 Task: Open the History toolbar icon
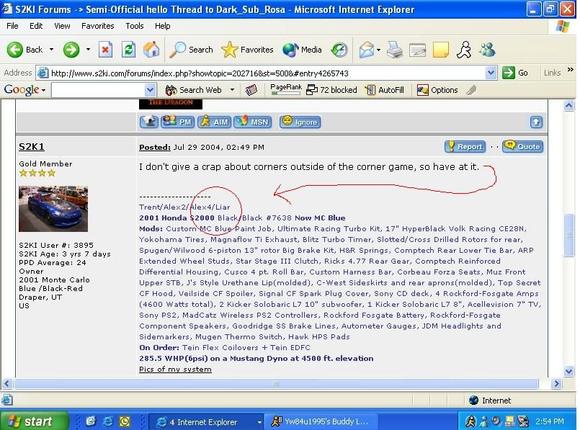pyautogui.click(x=339, y=50)
